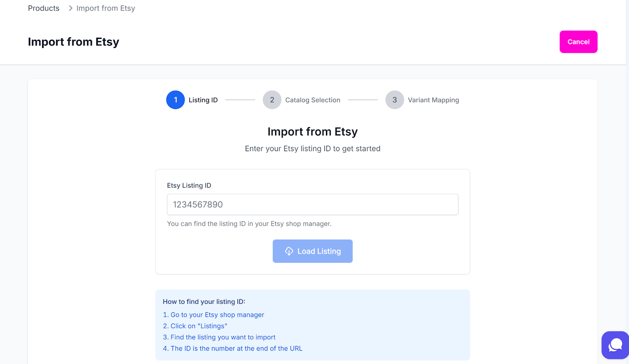The height and width of the screenshot is (364, 629).
Task: Click the Etsy Listing ID field label
Action: 189,185
